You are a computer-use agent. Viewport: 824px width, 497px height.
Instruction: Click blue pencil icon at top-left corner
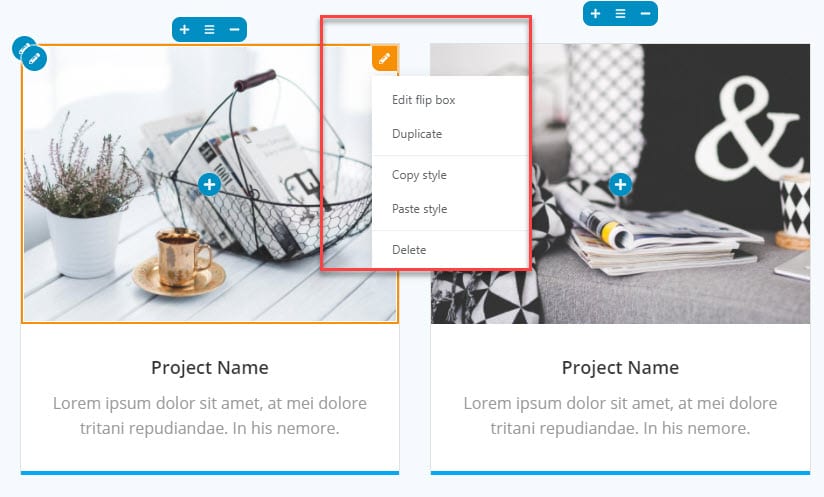pos(35,58)
